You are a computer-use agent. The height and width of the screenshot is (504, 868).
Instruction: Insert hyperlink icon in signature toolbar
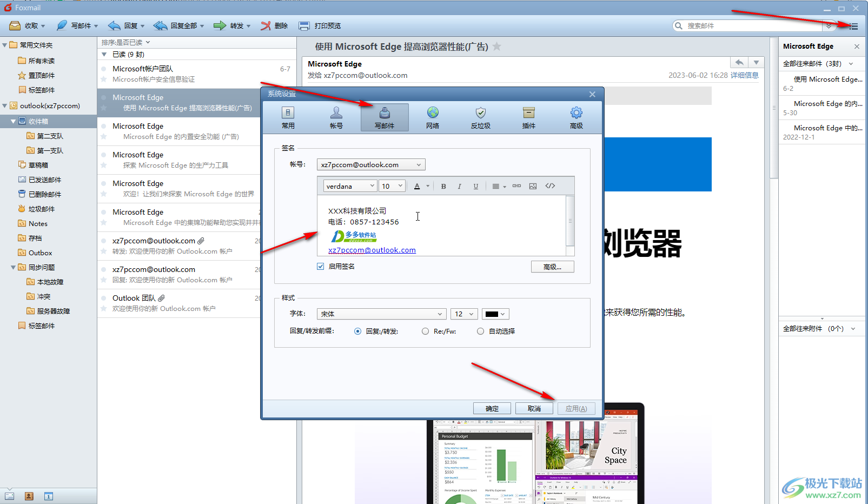[517, 186]
